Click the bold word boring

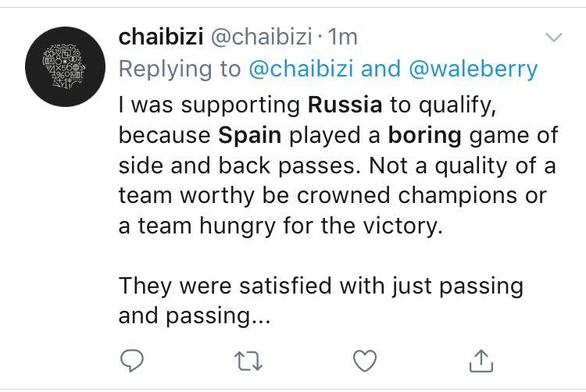click(x=426, y=136)
